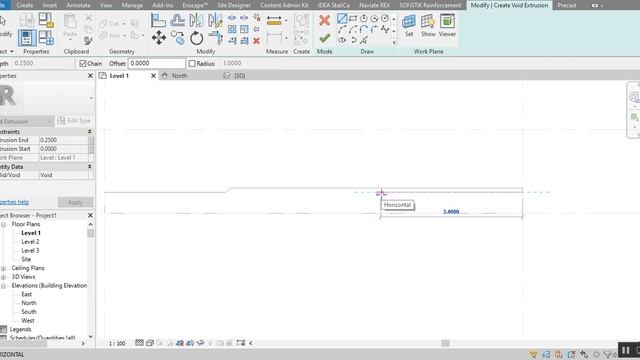
Task: Click the green Finish Edit Mode checkmark
Action: 324,38
